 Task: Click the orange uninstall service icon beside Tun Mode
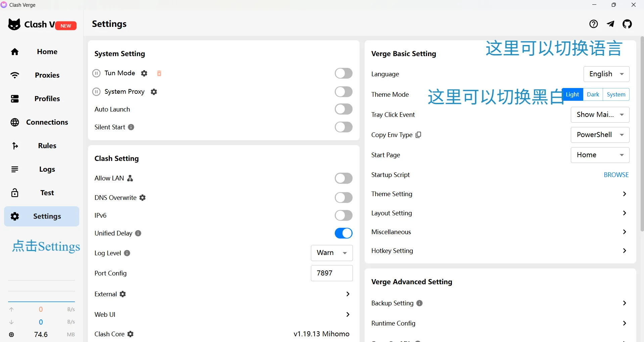tap(159, 73)
